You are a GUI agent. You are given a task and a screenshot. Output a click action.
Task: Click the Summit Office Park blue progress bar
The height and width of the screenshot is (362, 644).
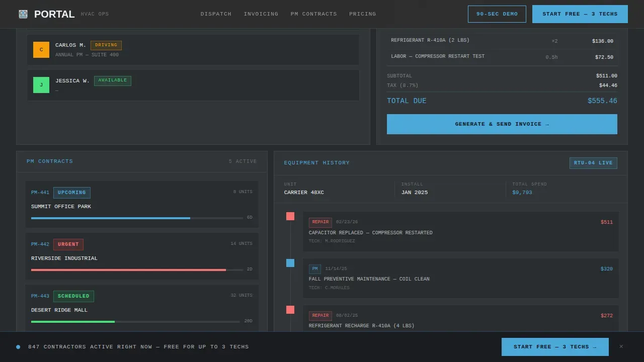(111, 218)
